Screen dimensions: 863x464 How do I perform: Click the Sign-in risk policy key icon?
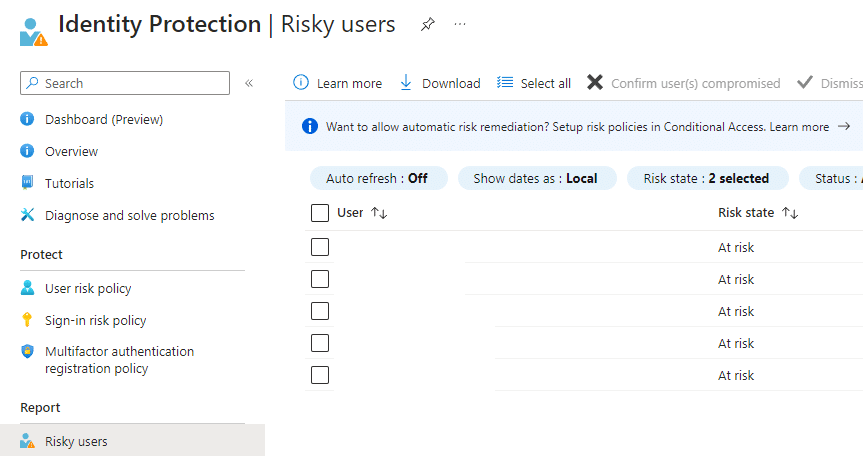[27, 320]
